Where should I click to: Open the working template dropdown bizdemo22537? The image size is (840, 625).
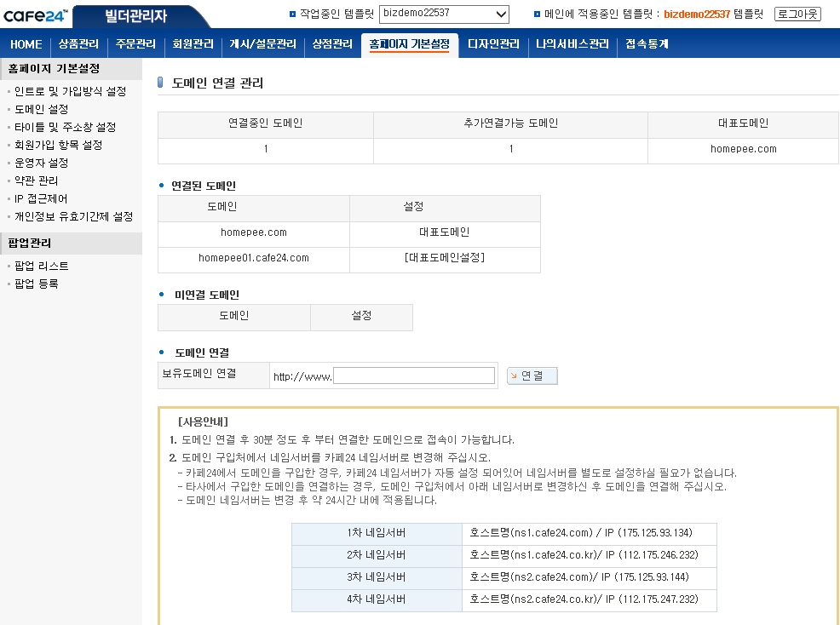tap(444, 14)
